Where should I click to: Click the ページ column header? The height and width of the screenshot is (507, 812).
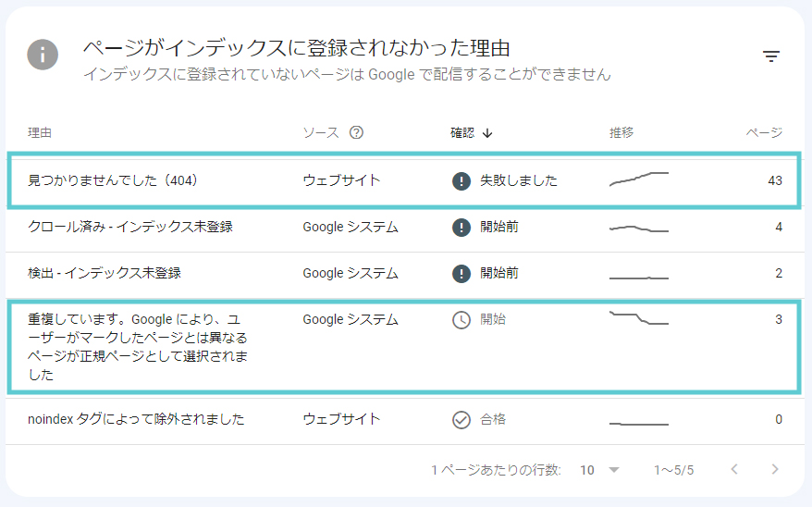(x=764, y=132)
